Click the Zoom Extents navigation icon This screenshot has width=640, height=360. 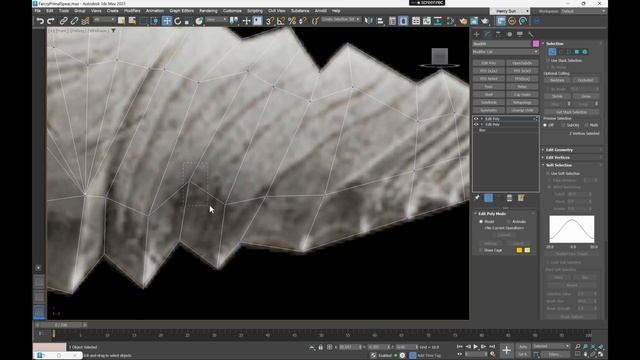pyautogui.click(x=593, y=347)
